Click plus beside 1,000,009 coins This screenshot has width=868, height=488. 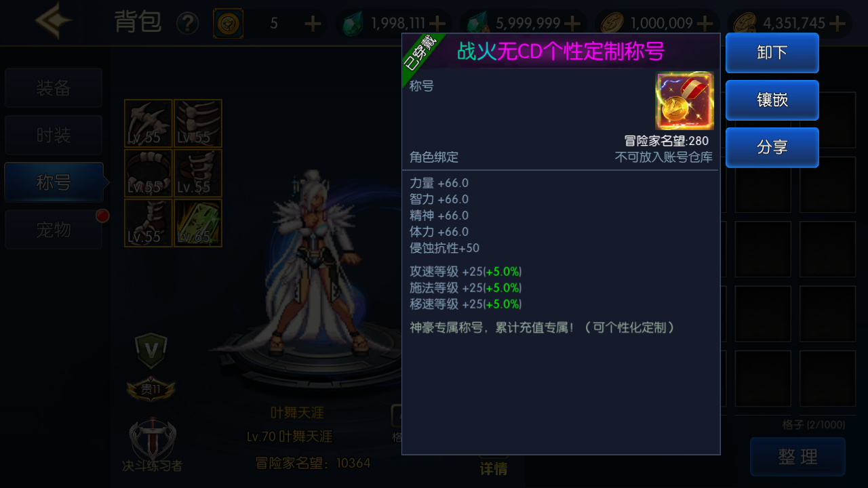705,24
